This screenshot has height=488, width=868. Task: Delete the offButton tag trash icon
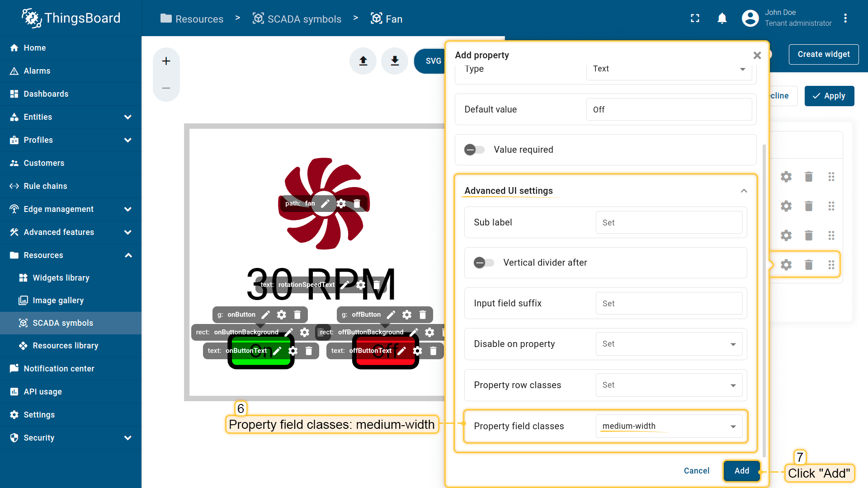pyautogui.click(x=423, y=315)
